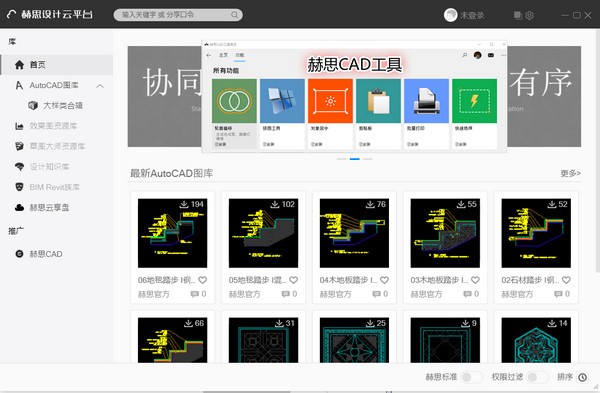Select the third banner slide indicator
Image resolution: width=600 pixels, height=393 pixels.
click(x=368, y=159)
